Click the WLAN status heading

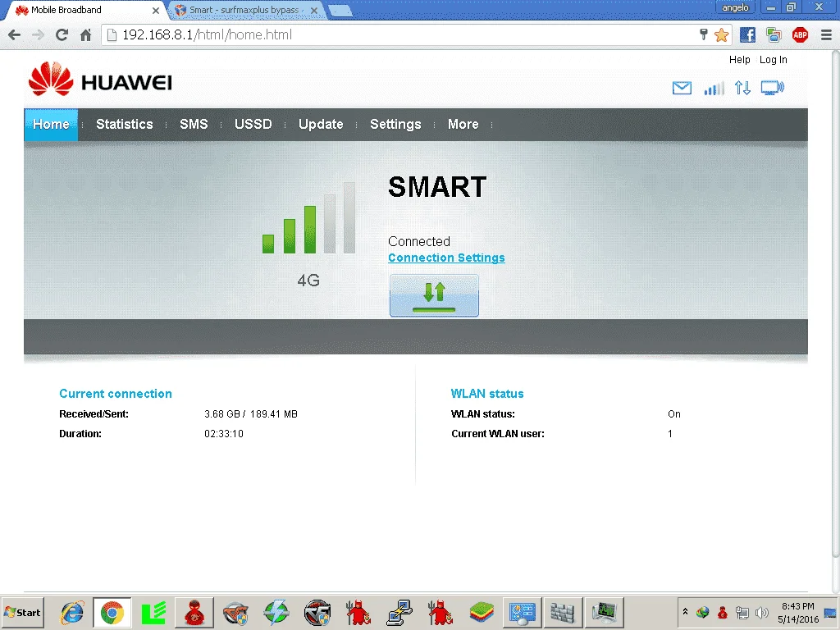pos(487,394)
